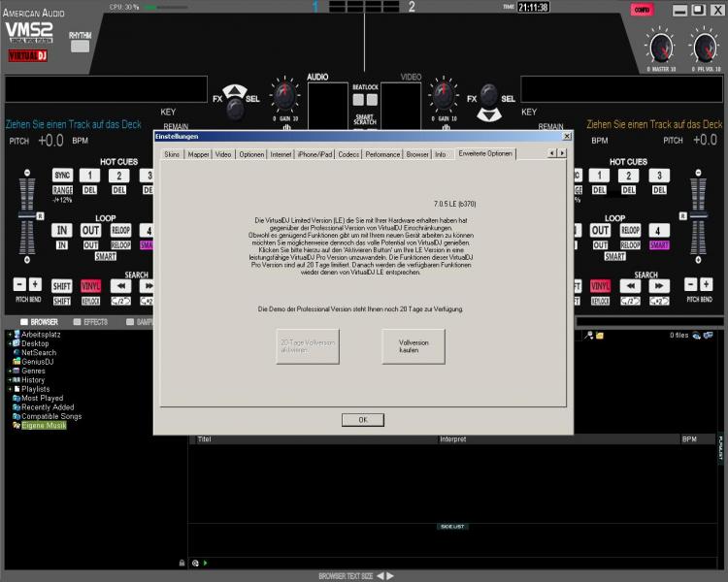Click right deck search fast-forward button

click(x=659, y=286)
